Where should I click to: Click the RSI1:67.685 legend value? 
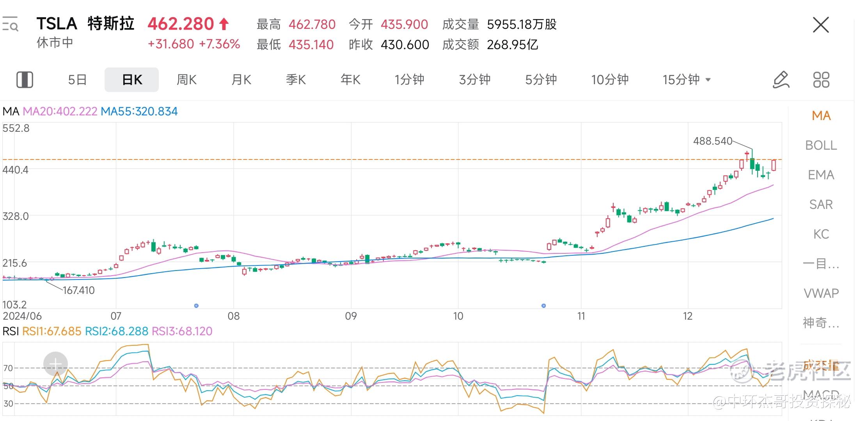(x=51, y=331)
